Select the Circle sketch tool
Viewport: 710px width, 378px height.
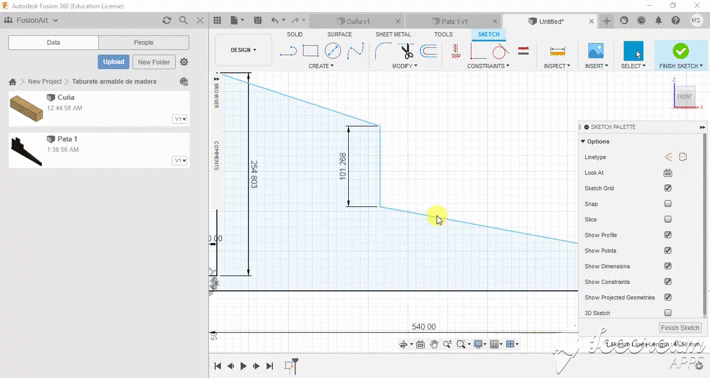point(333,51)
